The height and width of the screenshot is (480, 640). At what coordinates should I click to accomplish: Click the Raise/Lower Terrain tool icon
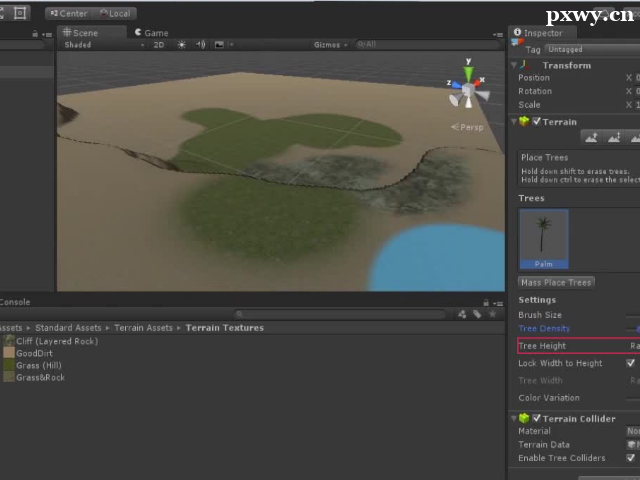[x=592, y=138]
